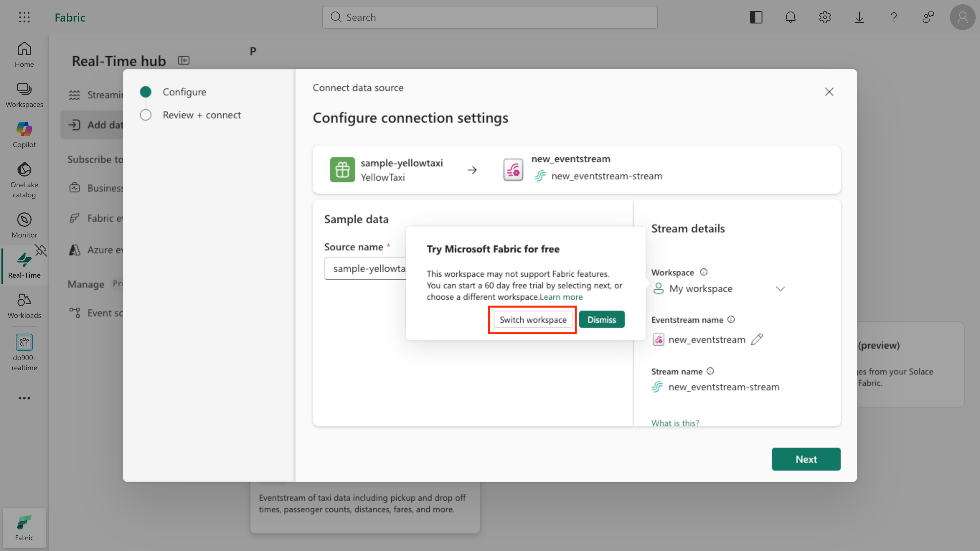Open notifications bell
980x551 pixels.
click(x=791, y=17)
